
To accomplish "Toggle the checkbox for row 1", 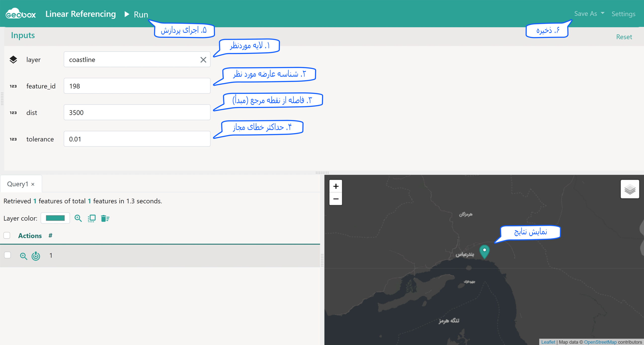I will tap(8, 255).
